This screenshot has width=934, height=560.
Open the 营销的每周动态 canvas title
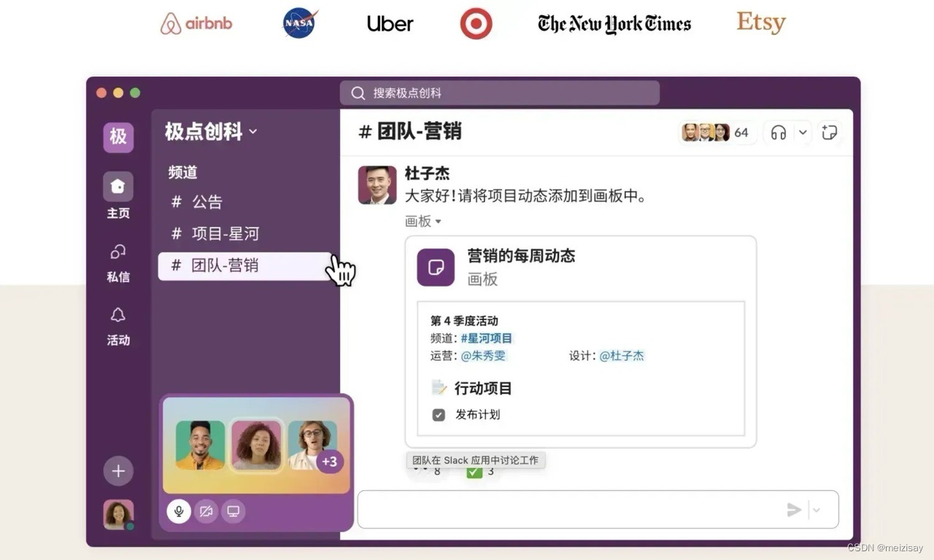pyautogui.click(x=521, y=256)
